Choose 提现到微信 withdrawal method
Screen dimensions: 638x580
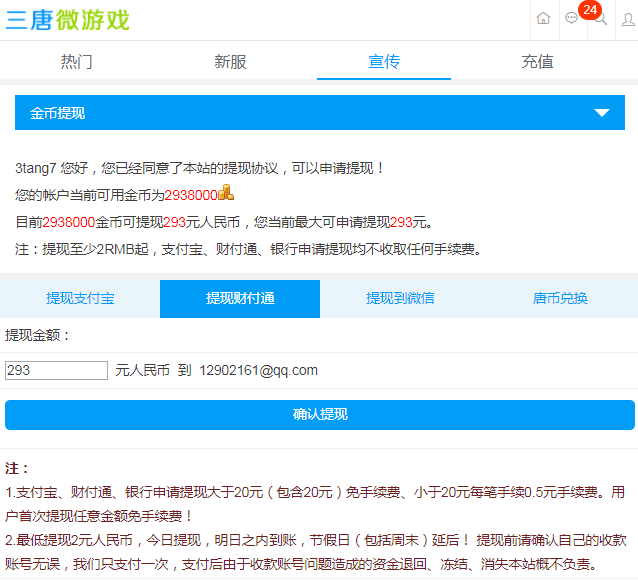[400, 298]
